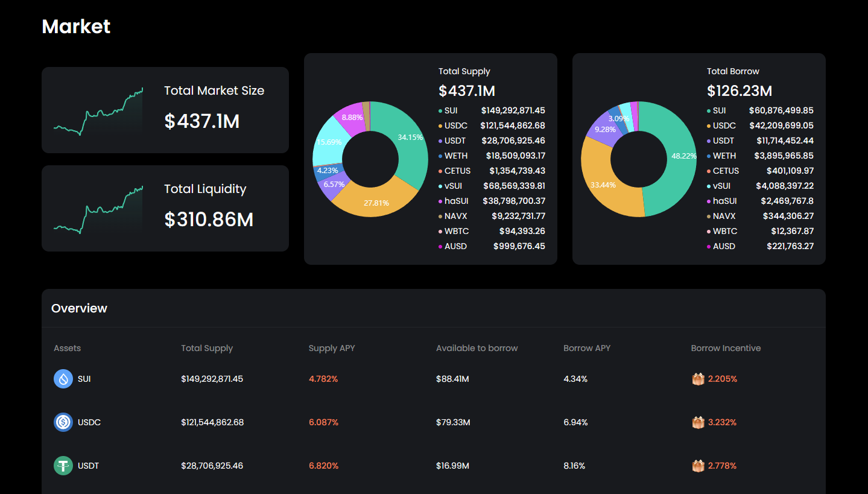
Task: Click the gift icon beside 2.778% incentive
Action: pyautogui.click(x=698, y=466)
